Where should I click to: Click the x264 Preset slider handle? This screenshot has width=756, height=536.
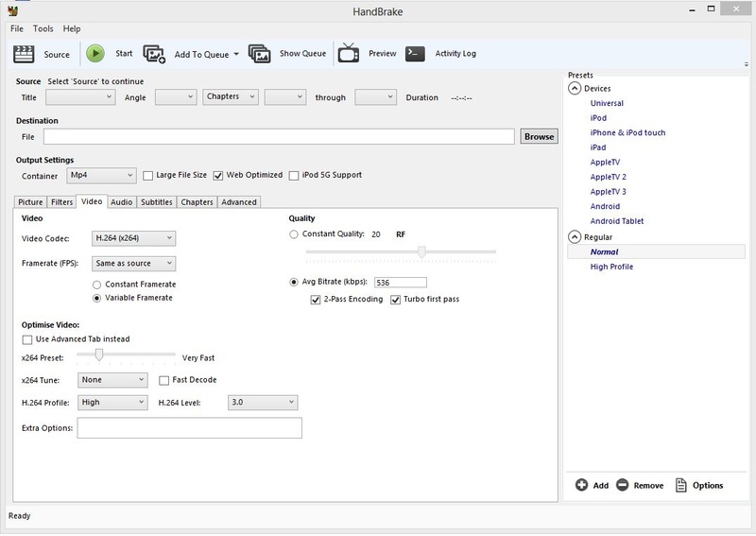point(98,355)
